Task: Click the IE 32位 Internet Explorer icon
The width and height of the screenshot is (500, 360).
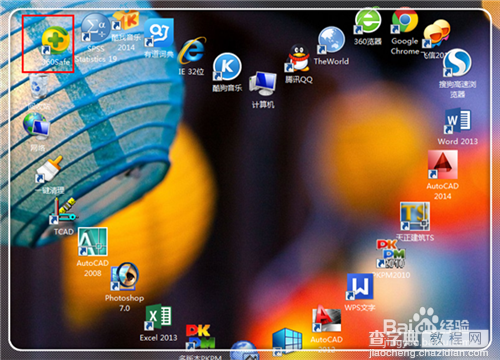Action: coord(192,51)
